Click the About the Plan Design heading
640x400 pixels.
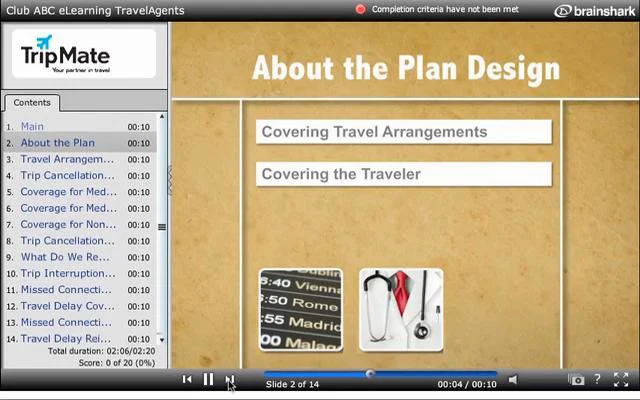pos(406,68)
